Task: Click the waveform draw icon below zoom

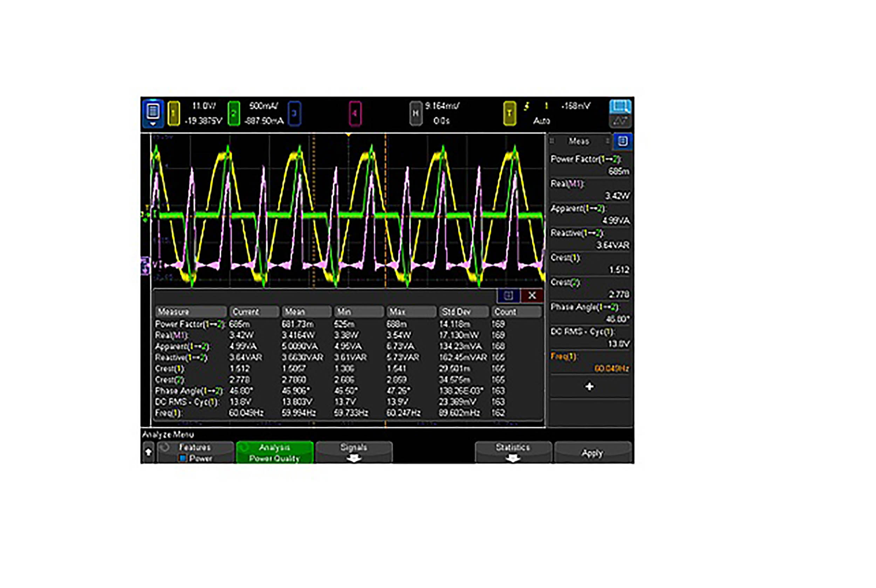Action: coord(620,121)
